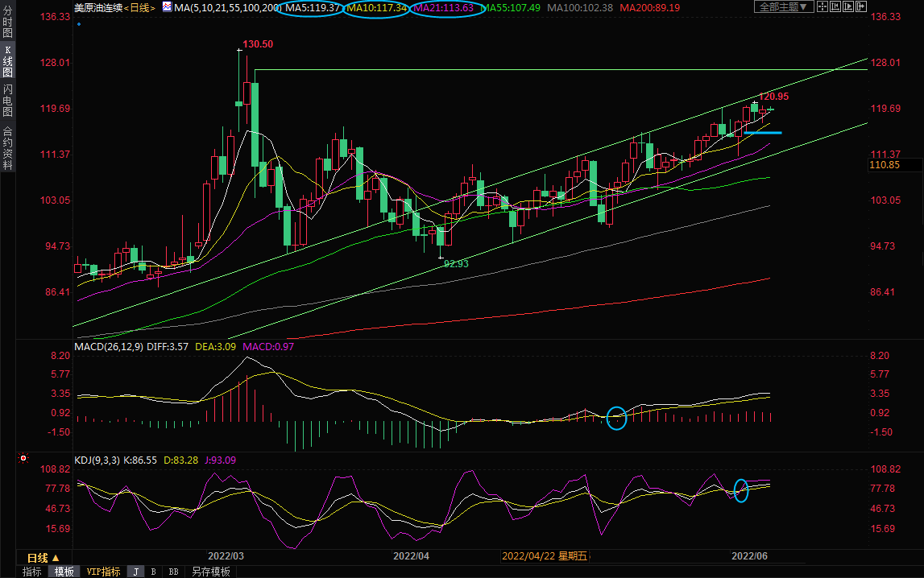Click the VIP指标 button
Viewport: 924px width, 578px height.
(x=103, y=572)
